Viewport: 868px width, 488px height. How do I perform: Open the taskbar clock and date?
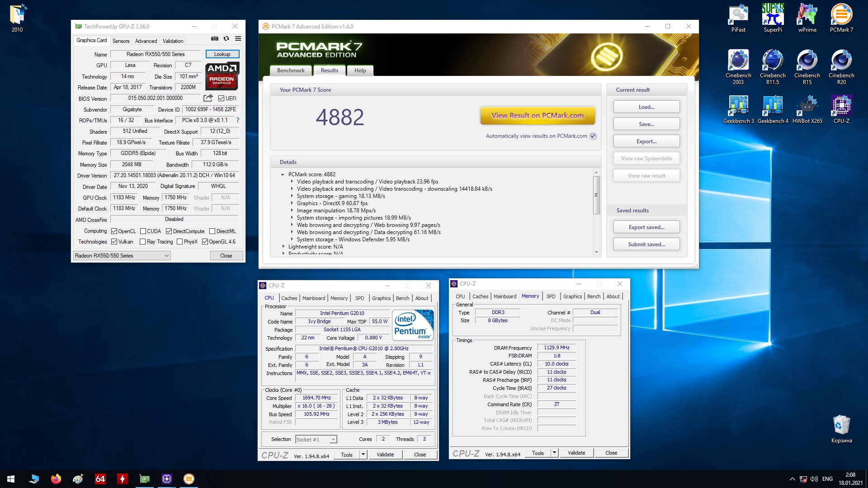click(850, 479)
